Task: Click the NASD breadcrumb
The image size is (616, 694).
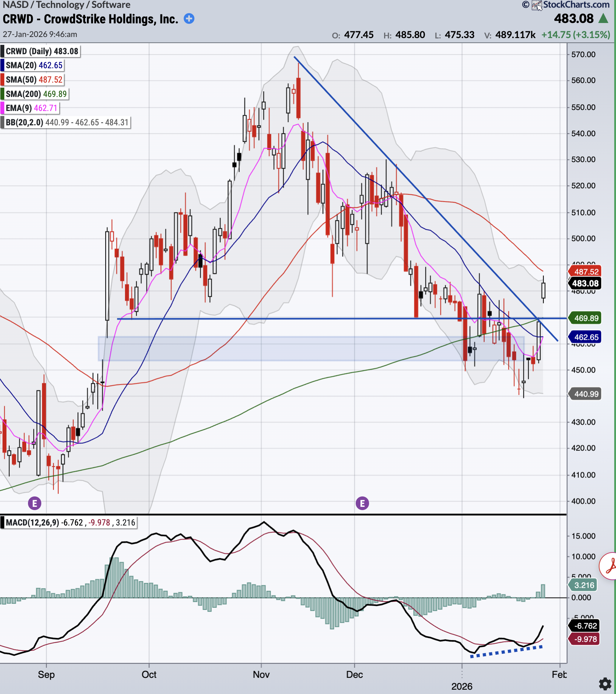Action: pyautogui.click(x=15, y=5)
